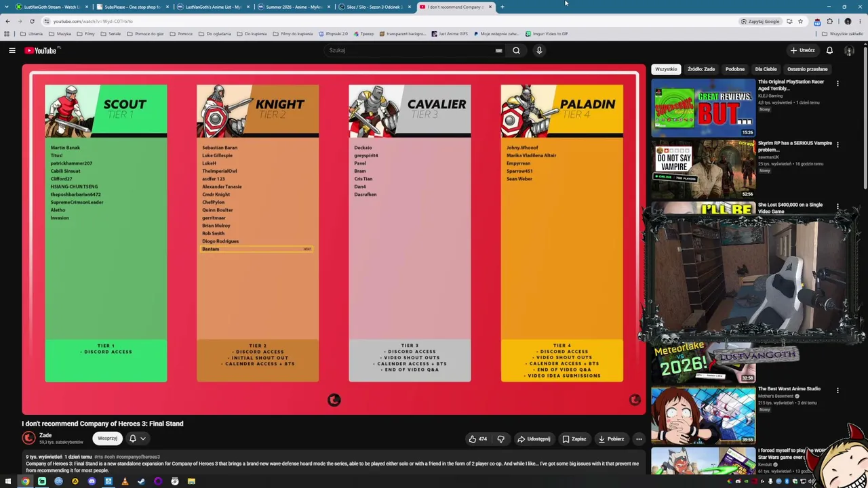Image resolution: width=868 pixels, height=488 pixels.
Task: Close the active YouTube tab
Action: click(x=490, y=7)
